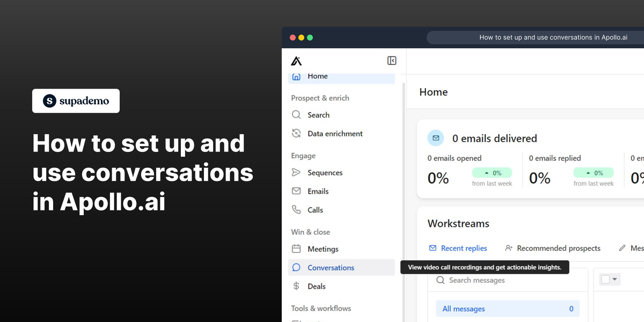Viewport: 644px width, 322px height.
Task: Click the 'Tools & workflows' section label
Action: 321,308
